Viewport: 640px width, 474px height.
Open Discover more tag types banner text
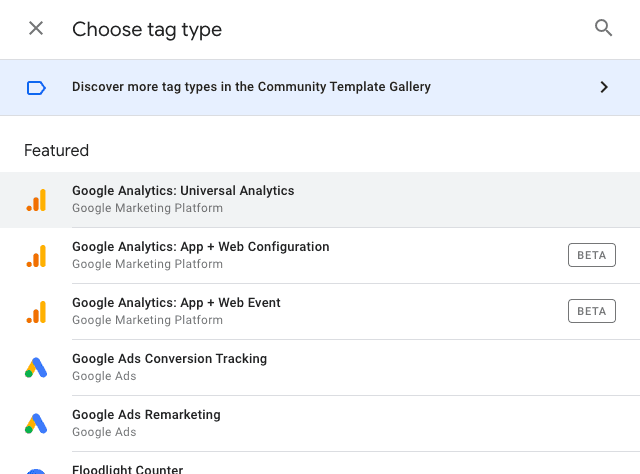(251, 87)
